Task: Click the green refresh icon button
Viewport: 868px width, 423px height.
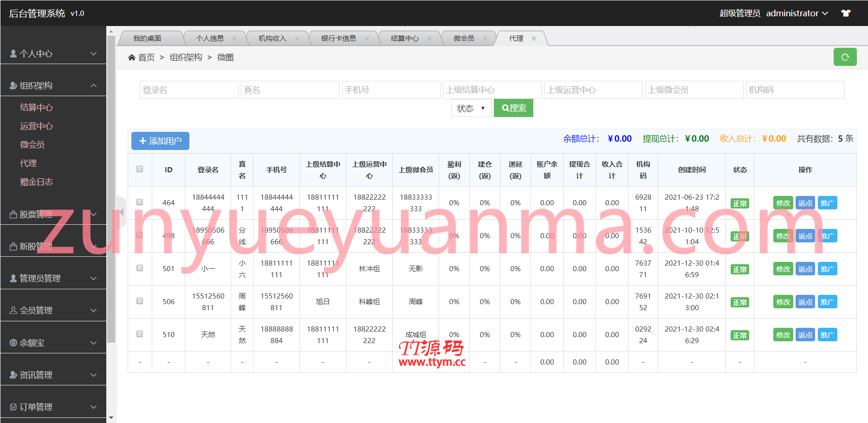Action: [845, 57]
